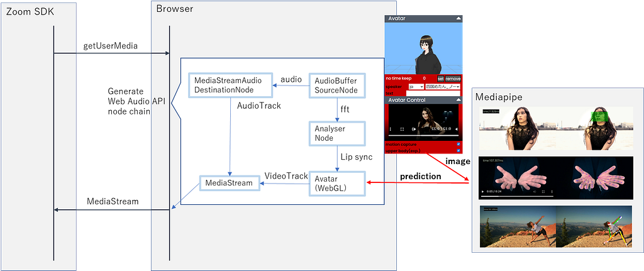Image resolution: width=644 pixels, height=271 pixels.
Task: Collapse the Avatar panel header arrow
Action: (458, 18)
